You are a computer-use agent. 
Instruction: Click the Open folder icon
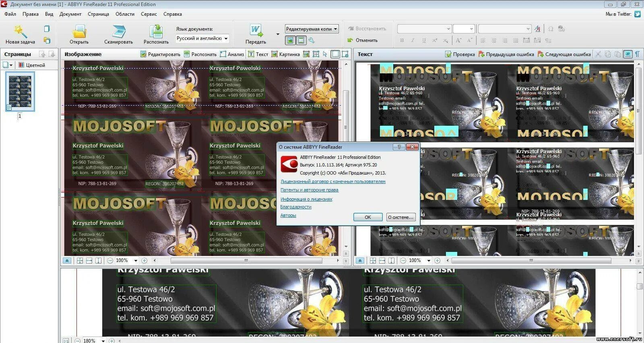[79, 31]
